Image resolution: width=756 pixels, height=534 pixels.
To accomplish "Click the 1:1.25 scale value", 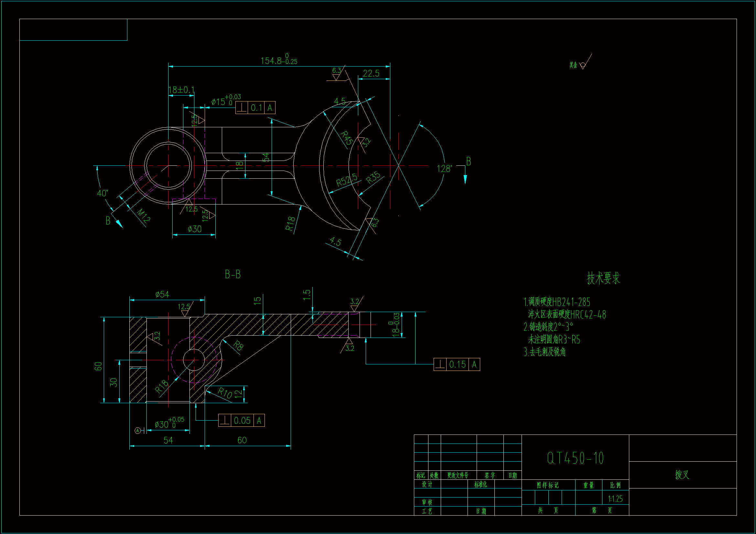I will click(615, 499).
